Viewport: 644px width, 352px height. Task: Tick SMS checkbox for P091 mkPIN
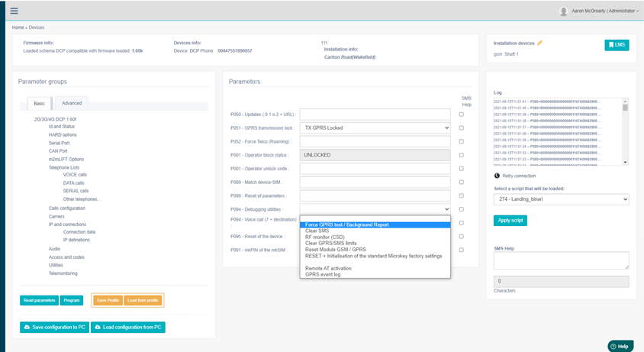[461, 250]
